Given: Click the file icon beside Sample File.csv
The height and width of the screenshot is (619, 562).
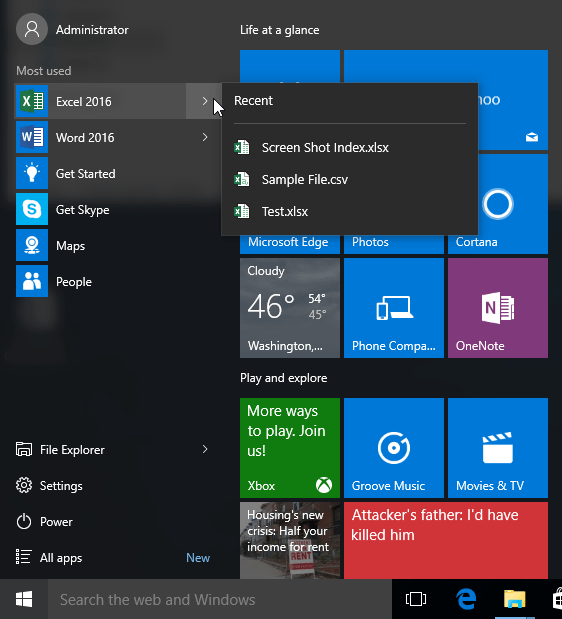Looking at the screenshot, I should pyautogui.click(x=242, y=179).
